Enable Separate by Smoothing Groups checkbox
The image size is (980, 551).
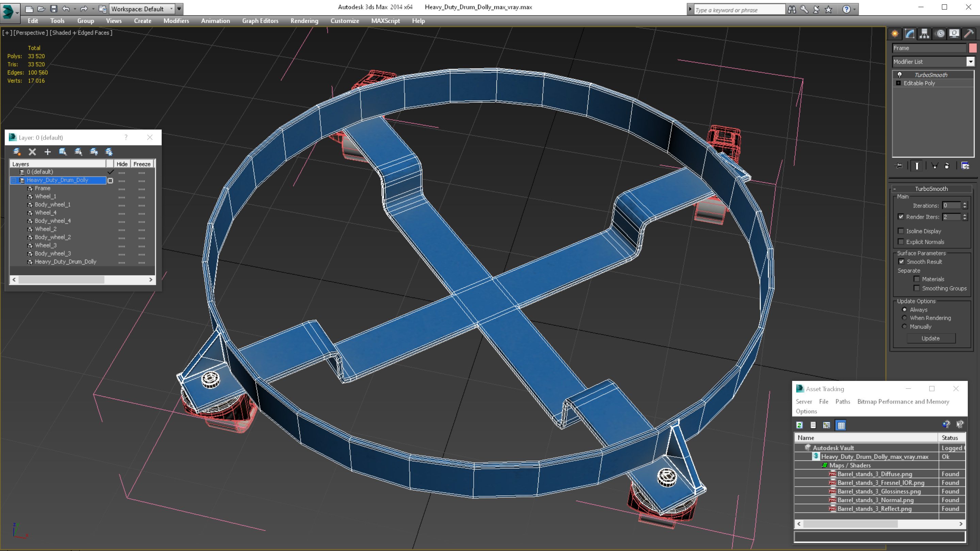click(916, 288)
